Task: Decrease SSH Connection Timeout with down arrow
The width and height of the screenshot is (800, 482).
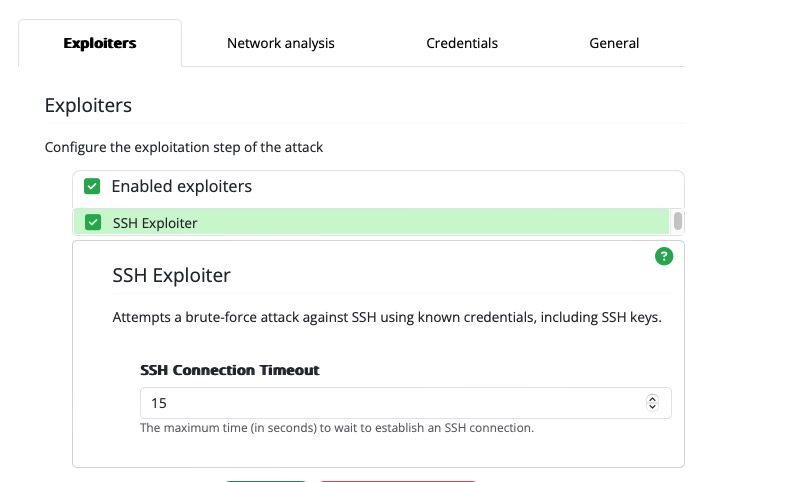Action: click(653, 407)
